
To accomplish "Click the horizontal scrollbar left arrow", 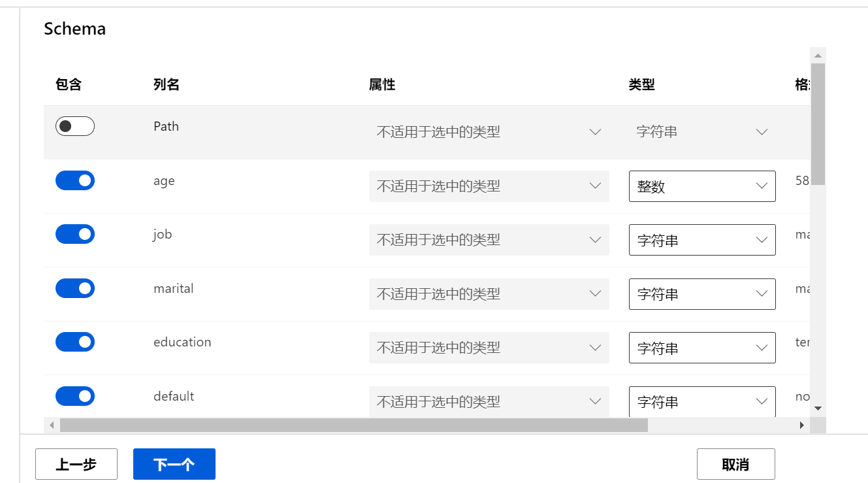I will (x=52, y=425).
